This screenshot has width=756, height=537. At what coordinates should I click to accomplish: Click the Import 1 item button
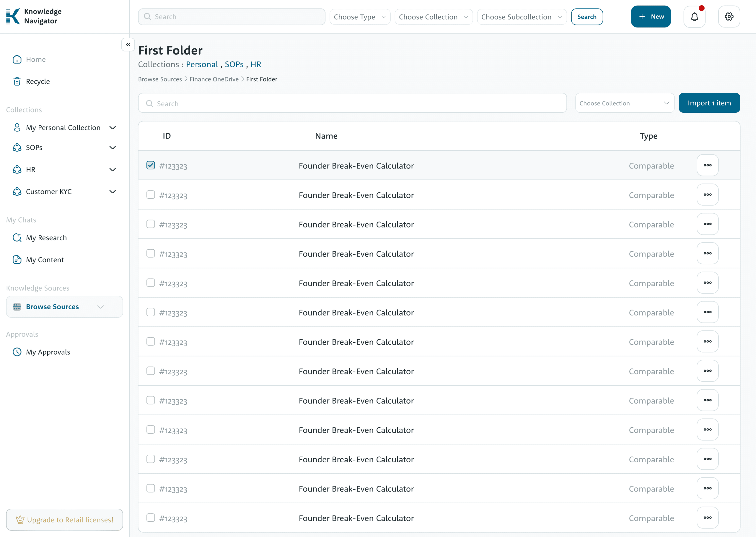709,103
